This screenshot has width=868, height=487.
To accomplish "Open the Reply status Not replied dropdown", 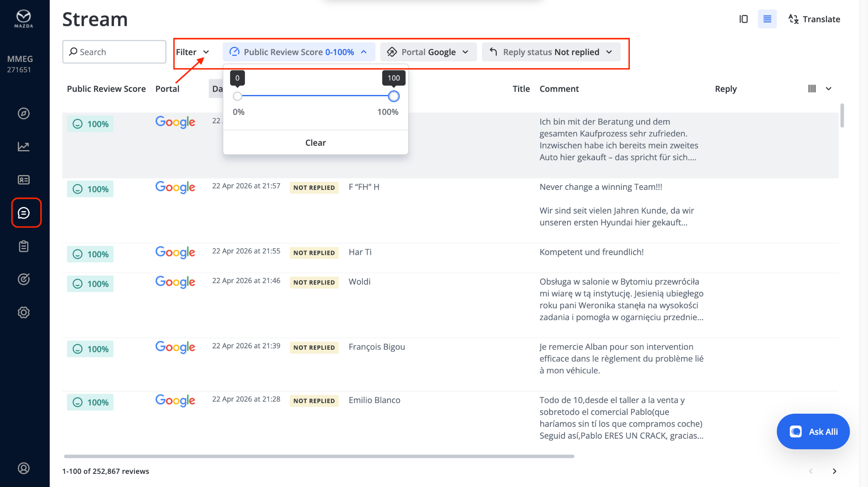I will pos(551,52).
